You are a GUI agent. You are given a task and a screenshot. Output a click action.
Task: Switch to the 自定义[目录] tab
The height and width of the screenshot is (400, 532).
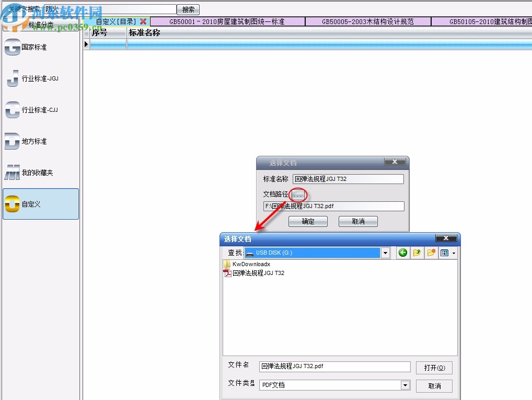(116, 21)
